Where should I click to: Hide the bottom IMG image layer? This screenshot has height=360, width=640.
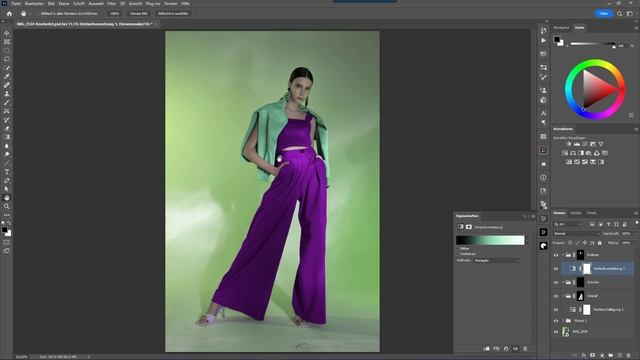tap(556, 332)
